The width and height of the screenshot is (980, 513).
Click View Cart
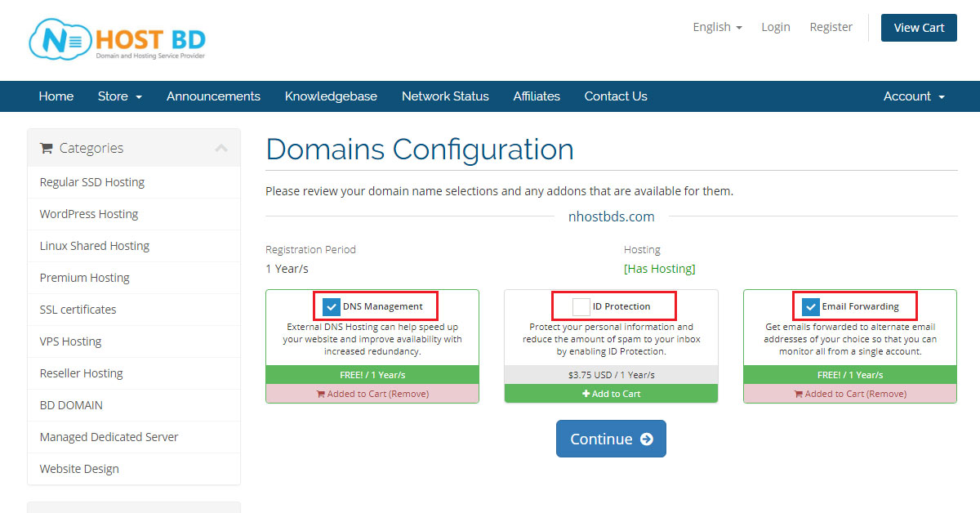[x=918, y=27]
